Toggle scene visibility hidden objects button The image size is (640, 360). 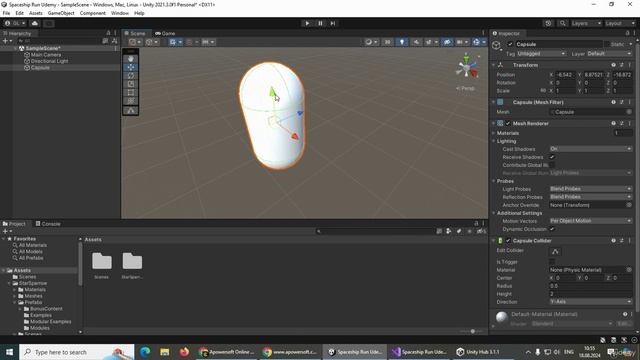447,42
